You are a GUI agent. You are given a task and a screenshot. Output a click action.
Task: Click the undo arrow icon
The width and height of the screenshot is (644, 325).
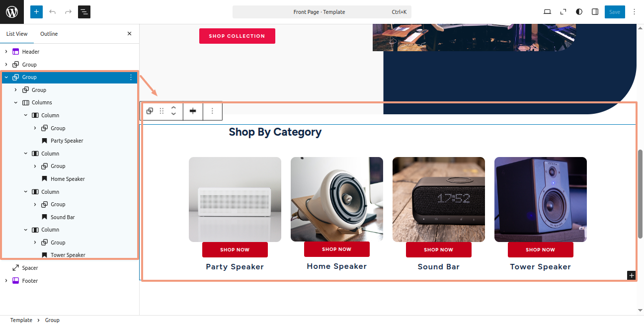coord(52,12)
